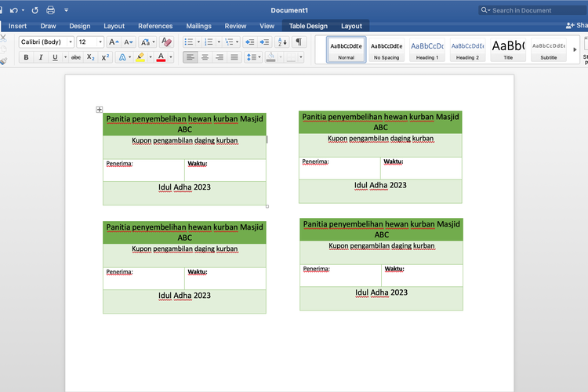Open the table Layout tab beside Table Design

pos(351,26)
